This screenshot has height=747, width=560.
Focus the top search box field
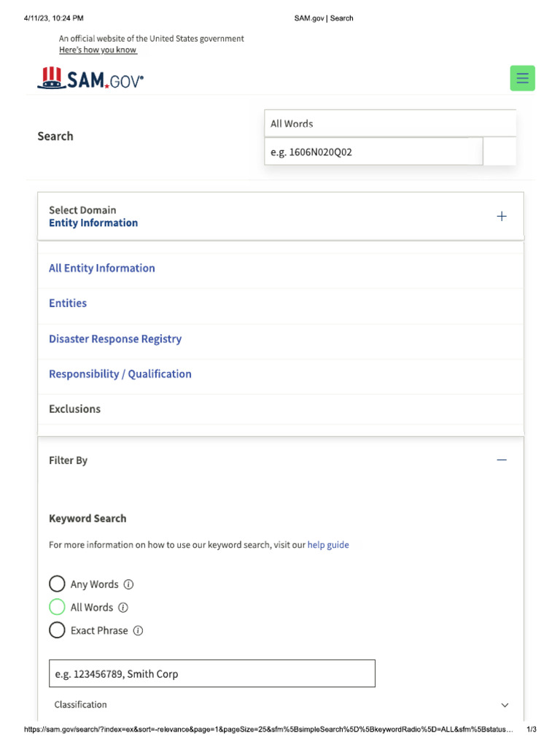(x=374, y=152)
